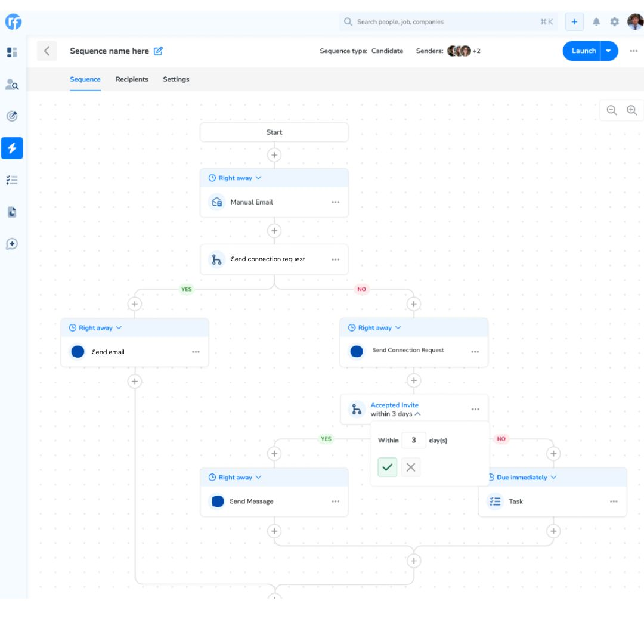
Task: Open the task checklist icon in sidebar
Action: pyautogui.click(x=12, y=180)
